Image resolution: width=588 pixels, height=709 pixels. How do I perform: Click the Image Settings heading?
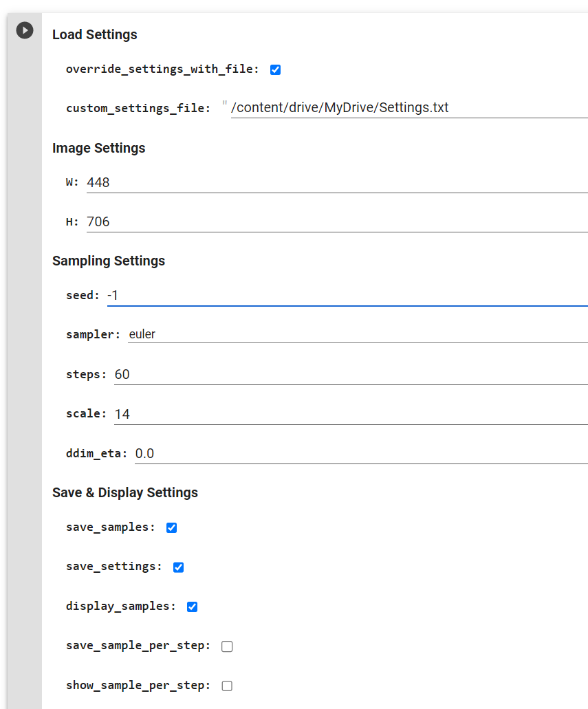[x=99, y=148]
